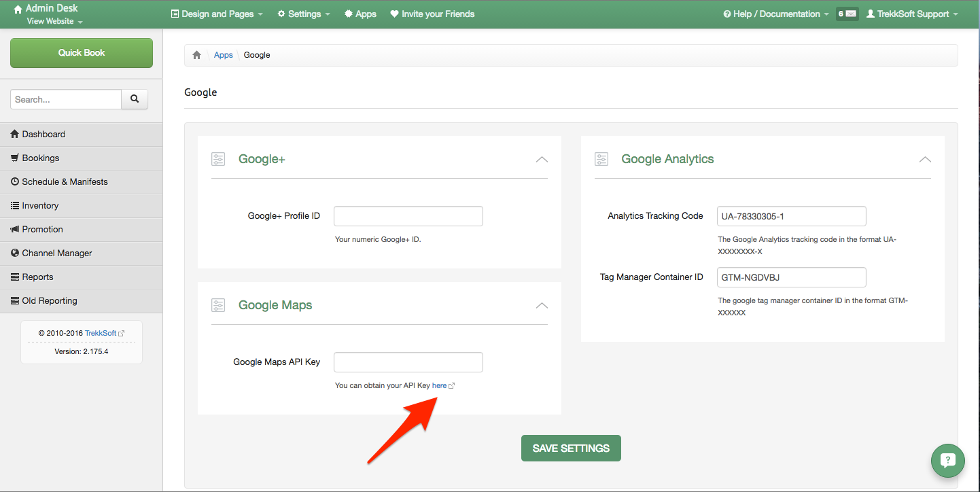Open the Apps menu in the top bar
980x492 pixels.
click(x=360, y=14)
